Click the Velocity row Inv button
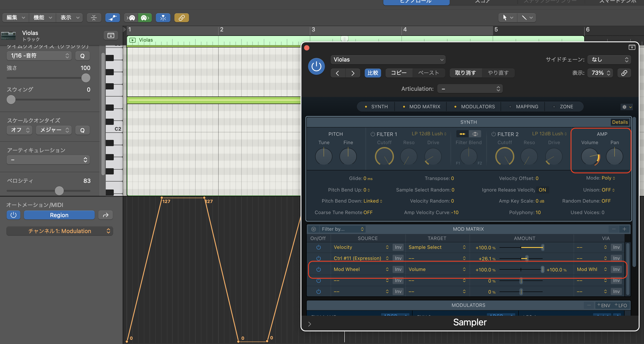 398,247
